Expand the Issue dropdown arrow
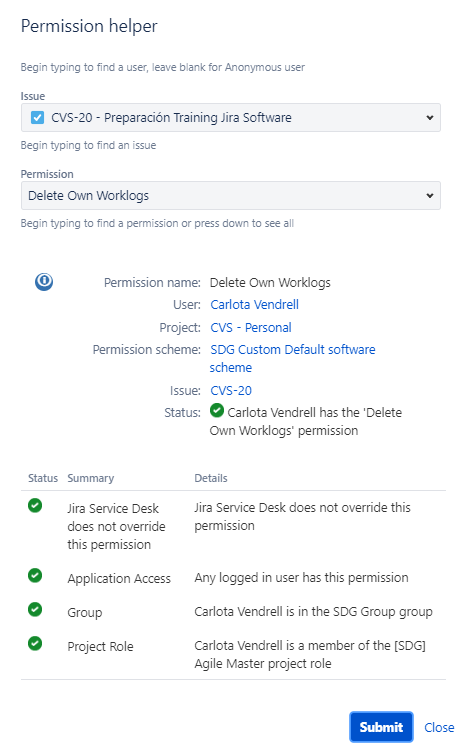463x751 pixels. (x=430, y=118)
